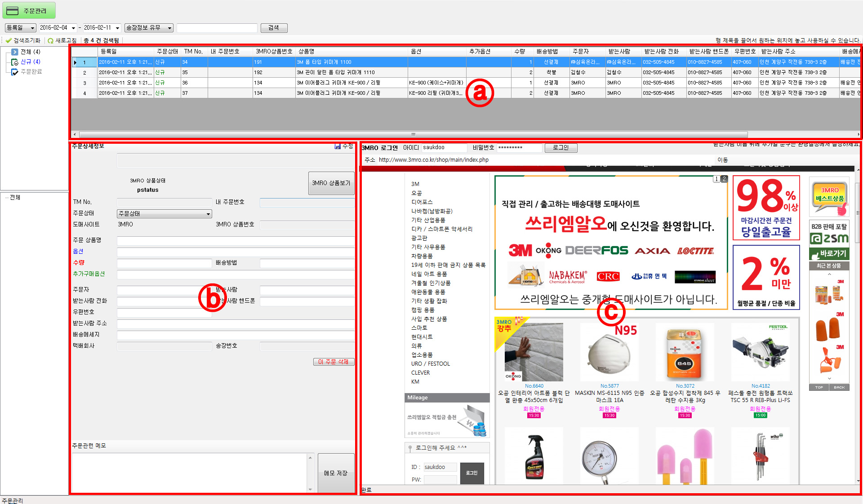This screenshot has height=504, width=863.
Task: Click the Wiha hex key set image
Action: pos(761,455)
